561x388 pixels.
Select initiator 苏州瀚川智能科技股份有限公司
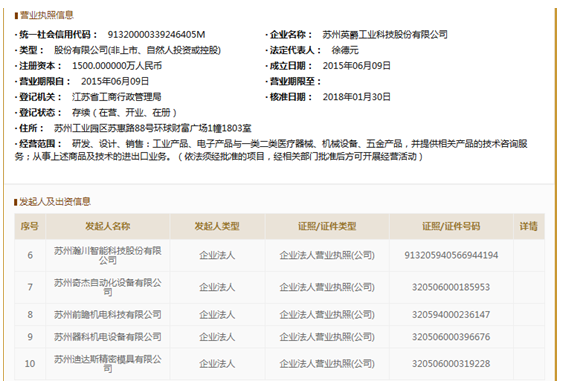(x=108, y=255)
